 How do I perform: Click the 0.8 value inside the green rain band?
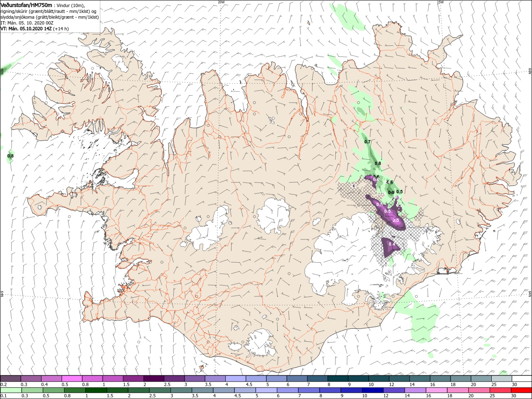point(378,164)
